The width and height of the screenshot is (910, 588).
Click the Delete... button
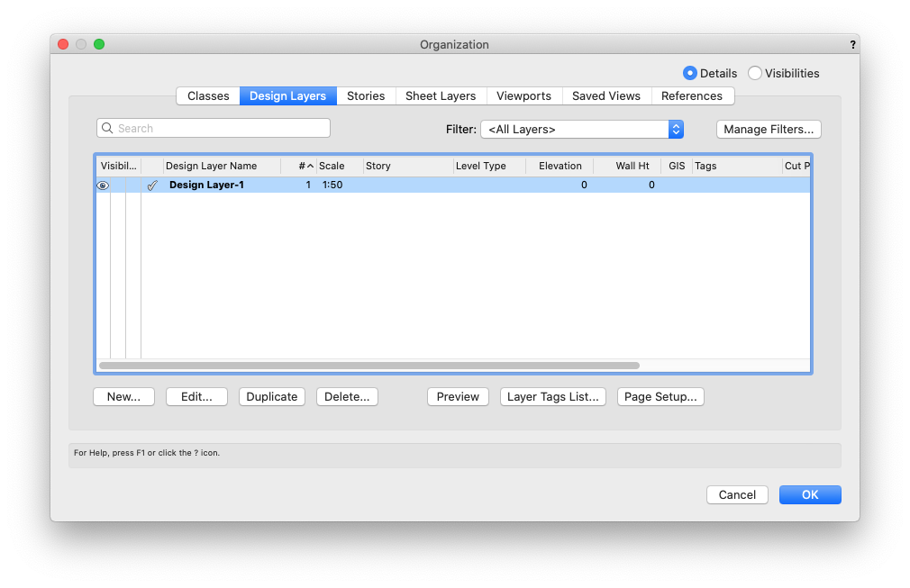[347, 396]
